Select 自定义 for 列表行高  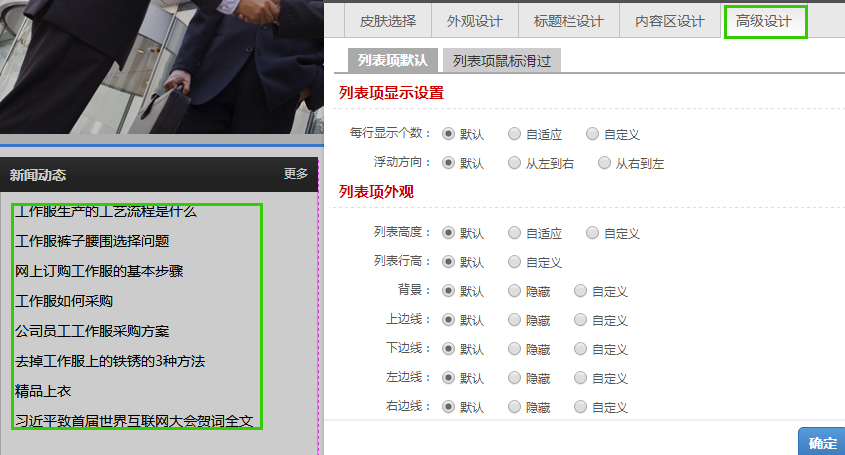[515, 262]
